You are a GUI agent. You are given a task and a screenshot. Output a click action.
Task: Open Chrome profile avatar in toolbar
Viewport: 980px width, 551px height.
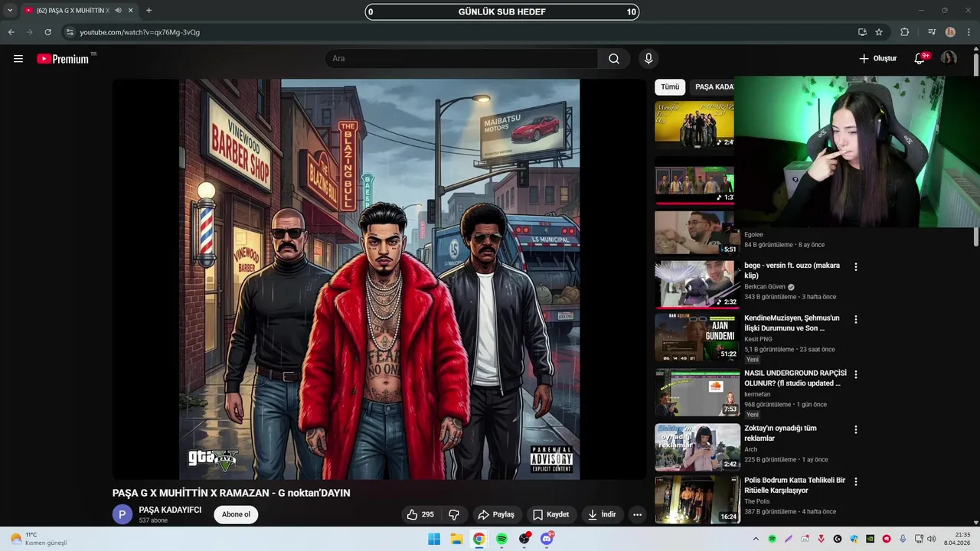click(950, 32)
